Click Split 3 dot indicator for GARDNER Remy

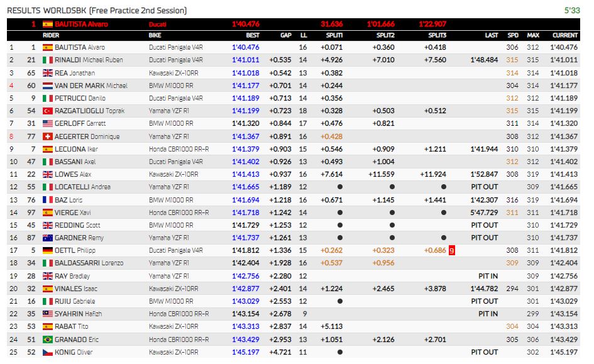pyautogui.click(x=444, y=238)
